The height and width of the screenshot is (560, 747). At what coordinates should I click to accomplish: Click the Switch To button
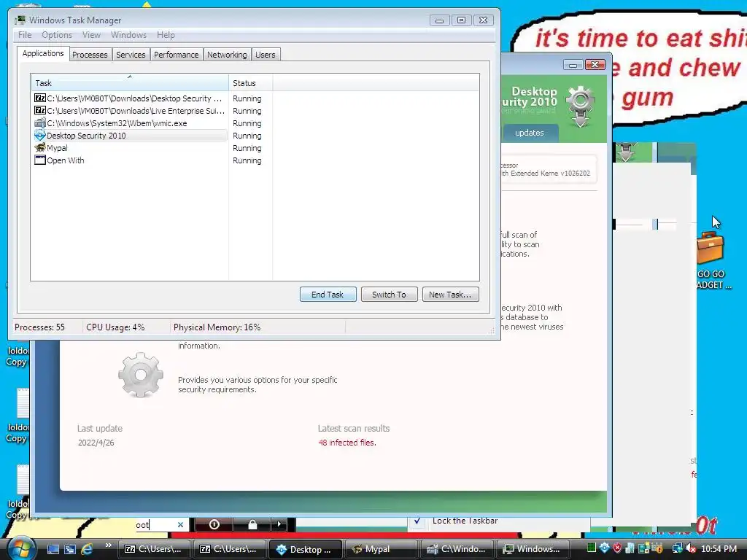389,295
